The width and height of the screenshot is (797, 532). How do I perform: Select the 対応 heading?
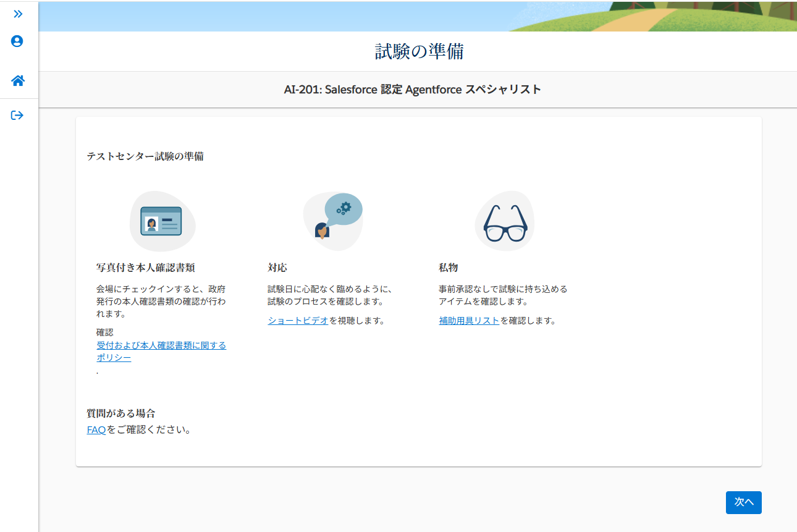277,268
